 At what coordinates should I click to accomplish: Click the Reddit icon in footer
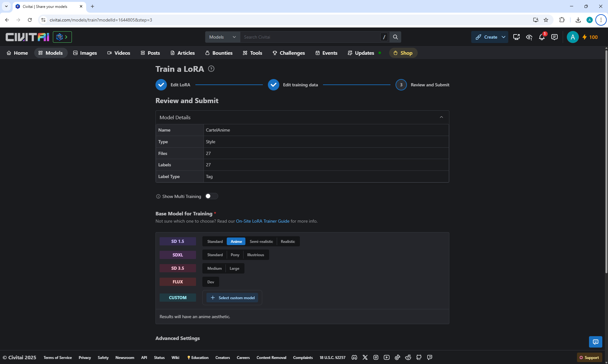[x=408, y=357]
